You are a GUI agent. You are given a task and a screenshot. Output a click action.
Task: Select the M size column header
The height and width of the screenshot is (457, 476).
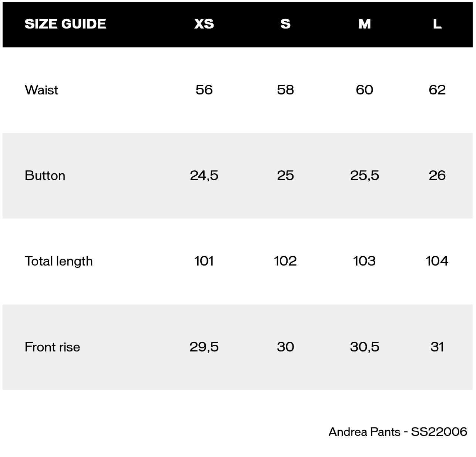[365, 24]
